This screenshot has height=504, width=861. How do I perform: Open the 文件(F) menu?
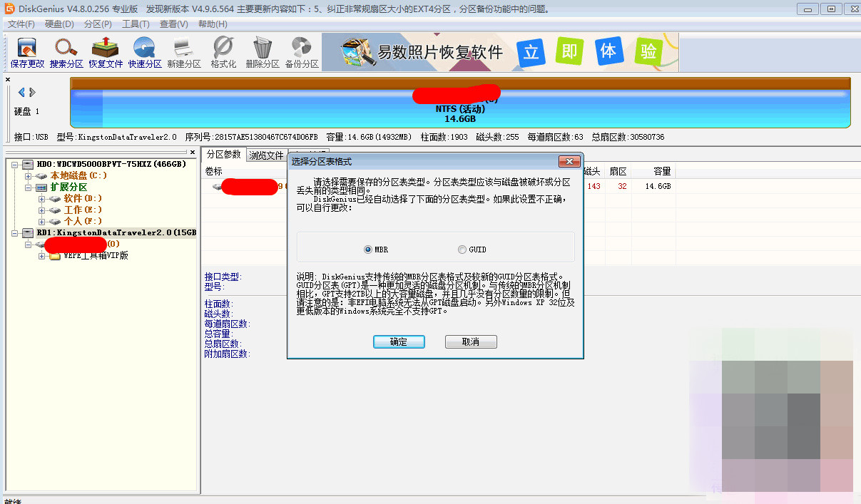click(21, 24)
